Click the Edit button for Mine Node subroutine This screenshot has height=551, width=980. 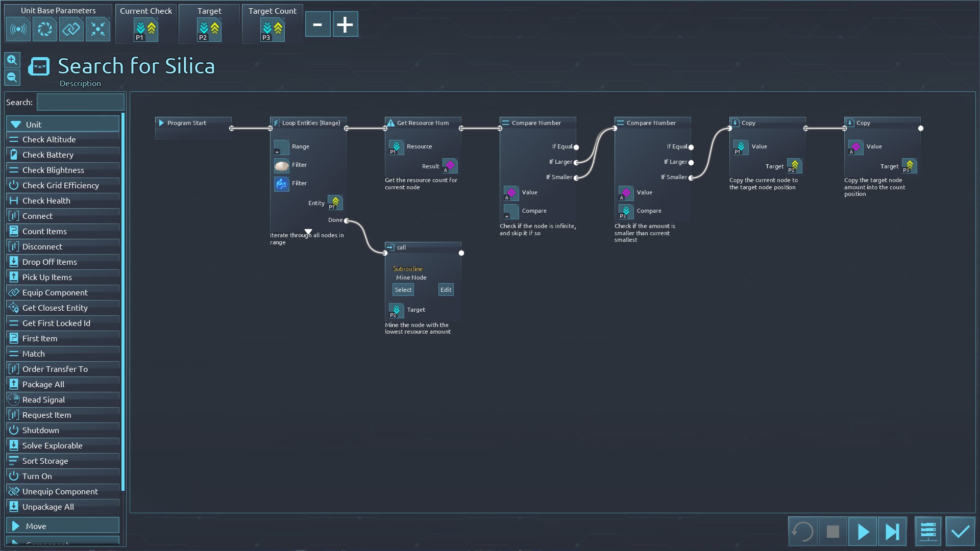click(x=446, y=290)
